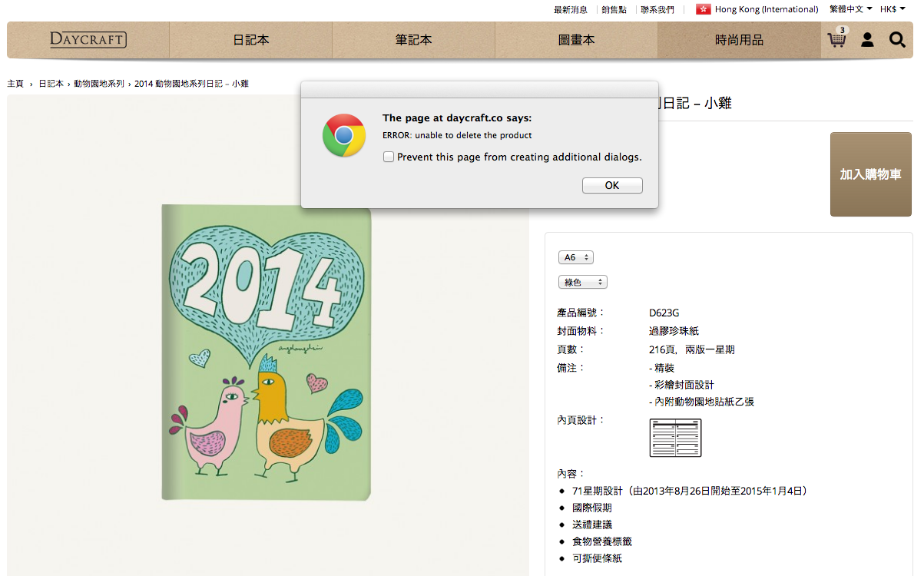Check Prevent this page from creating dialogs

point(389,157)
